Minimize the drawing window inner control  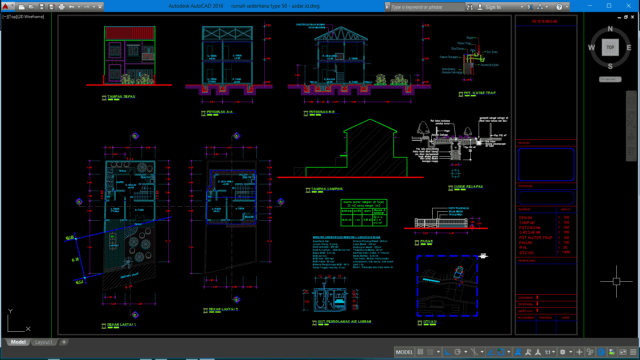click(619, 18)
